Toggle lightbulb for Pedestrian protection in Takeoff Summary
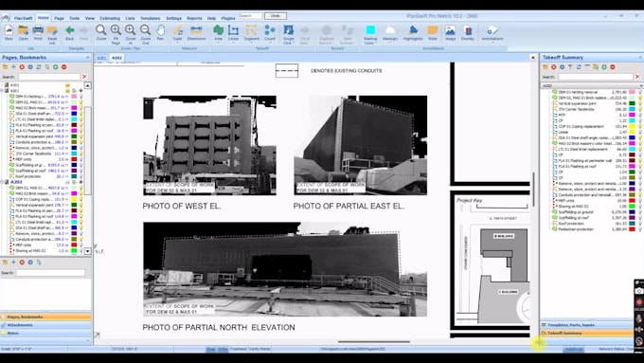This screenshot has height=363, width=644. 640,229
